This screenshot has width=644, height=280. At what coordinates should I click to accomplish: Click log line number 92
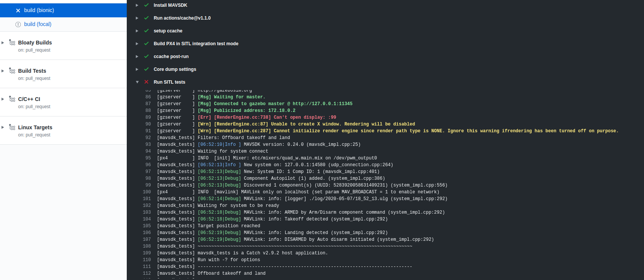tap(148, 138)
